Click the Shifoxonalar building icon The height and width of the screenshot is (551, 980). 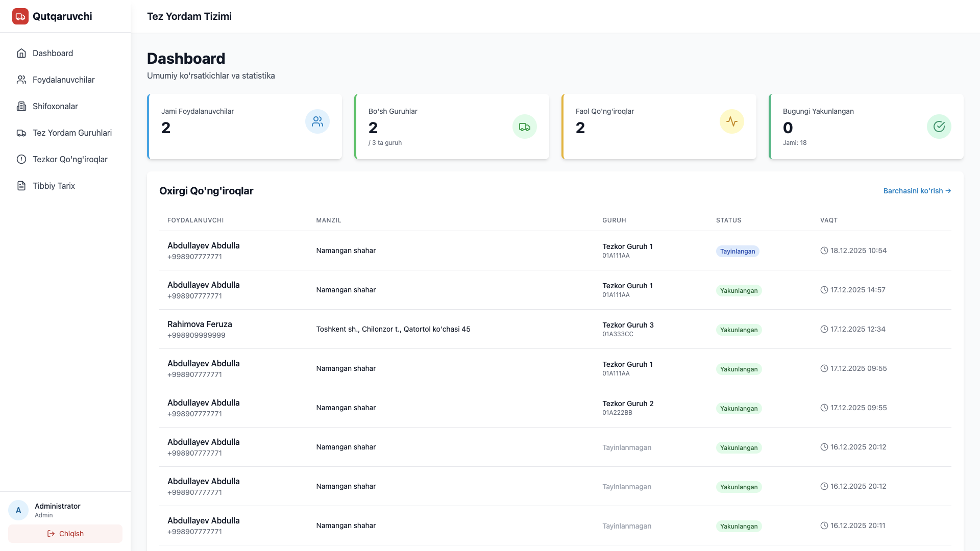pyautogui.click(x=21, y=106)
